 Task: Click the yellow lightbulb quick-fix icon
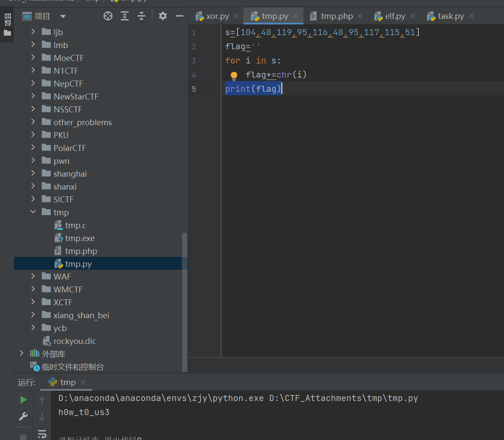pyautogui.click(x=234, y=76)
